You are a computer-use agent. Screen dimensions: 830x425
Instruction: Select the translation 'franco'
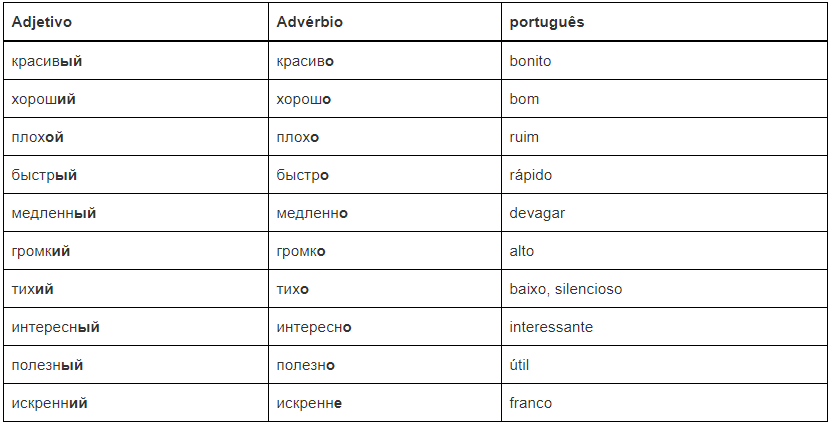pyautogui.click(x=530, y=403)
